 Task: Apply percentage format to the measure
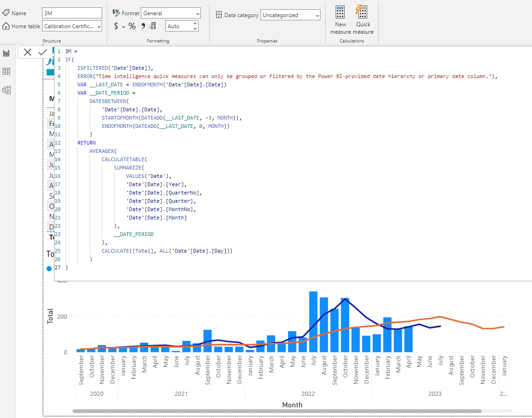click(x=132, y=26)
